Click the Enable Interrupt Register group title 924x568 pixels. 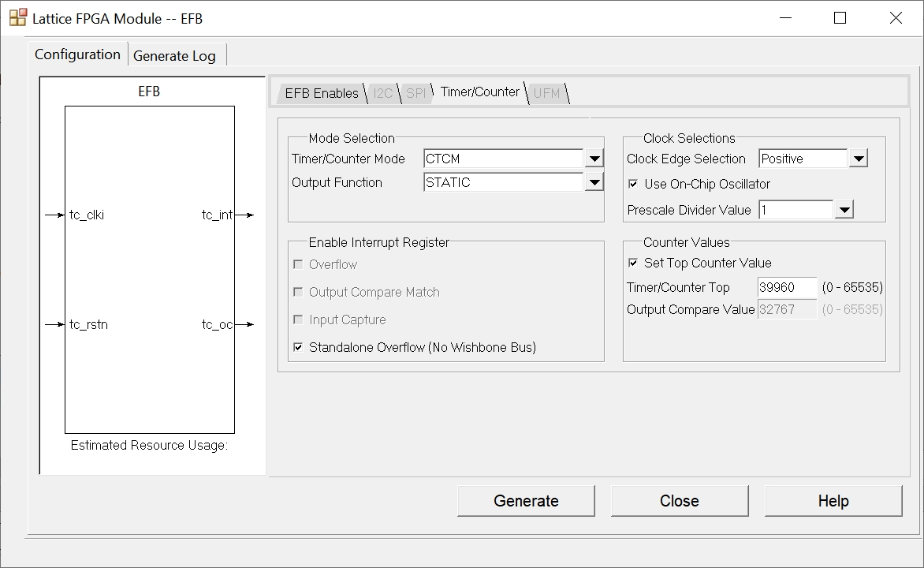tap(379, 242)
